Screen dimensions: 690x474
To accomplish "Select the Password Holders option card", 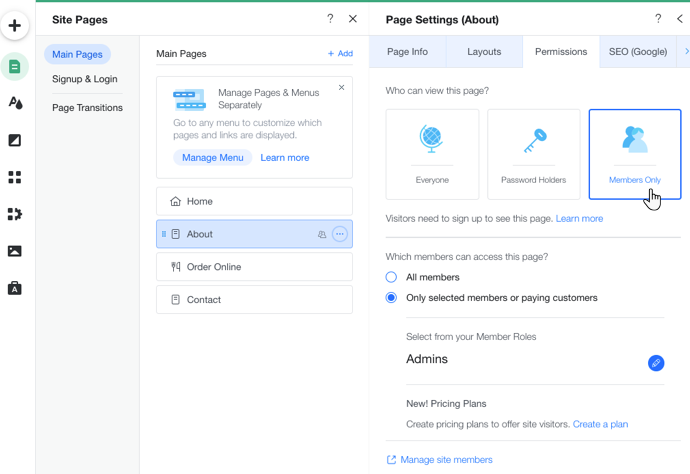I will 533,154.
